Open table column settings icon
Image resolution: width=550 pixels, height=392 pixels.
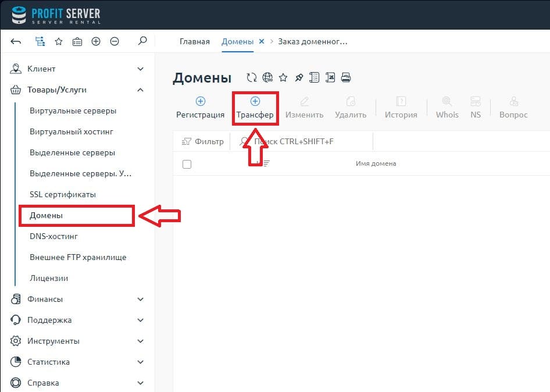point(315,77)
